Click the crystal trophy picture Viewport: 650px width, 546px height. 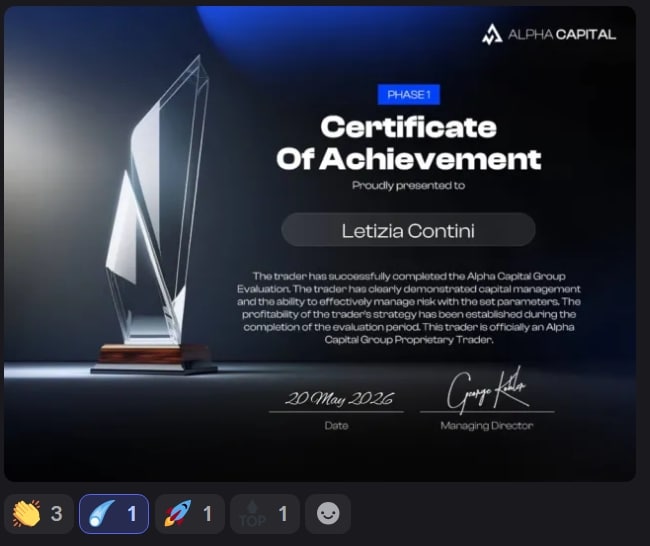(155, 216)
